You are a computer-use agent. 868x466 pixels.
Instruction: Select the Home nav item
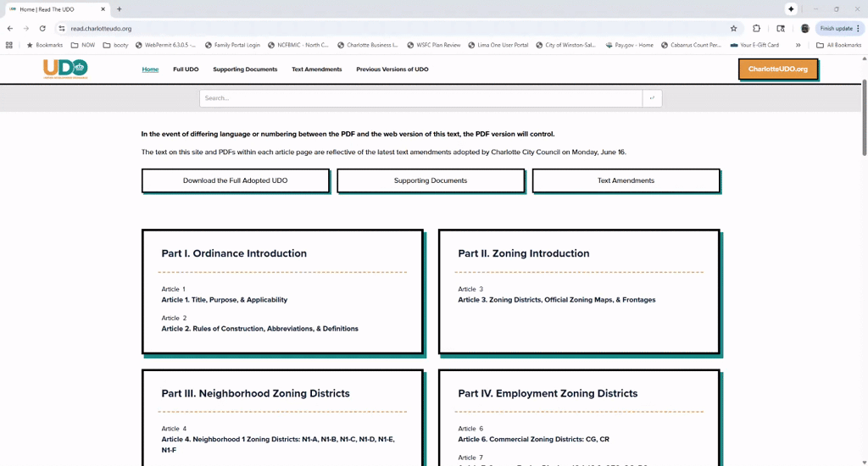pyautogui.click(x=150, y=69)
